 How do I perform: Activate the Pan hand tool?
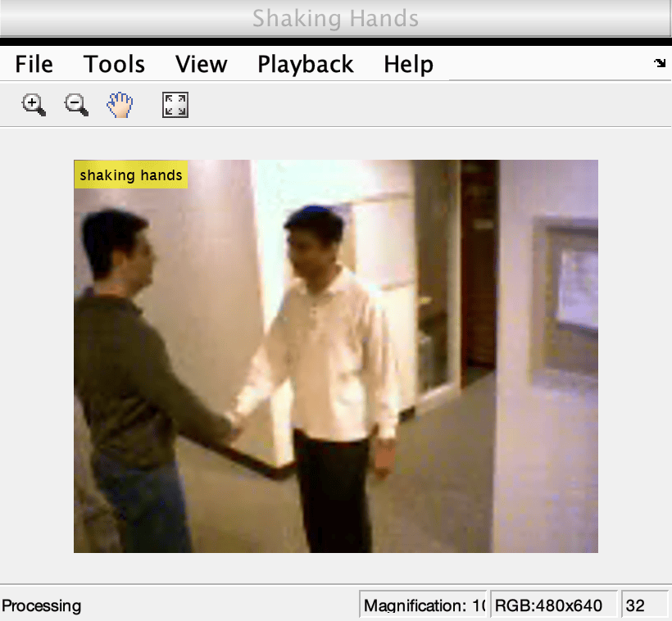click(120, 105)
